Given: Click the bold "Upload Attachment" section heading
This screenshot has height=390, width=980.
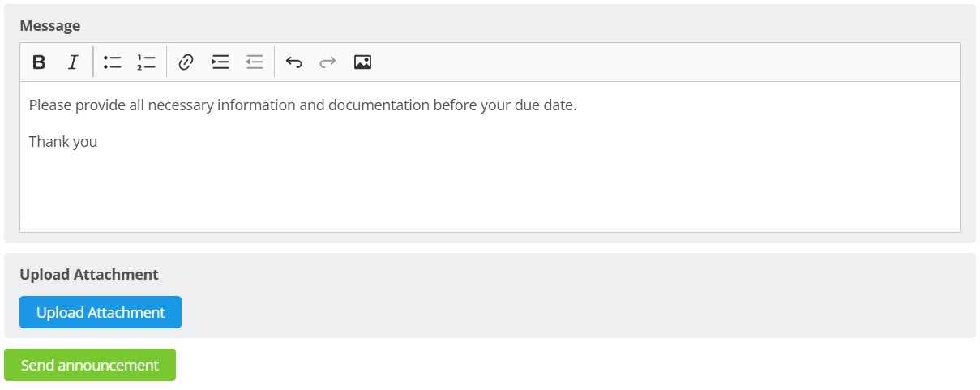Looking at the screenshot, I should [89, 274].
